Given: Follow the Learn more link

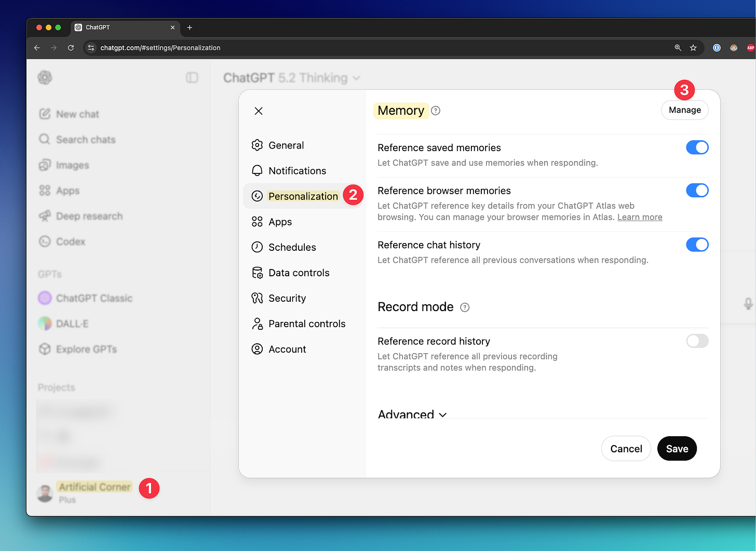Looking at the screenshot, I should 640,217.
